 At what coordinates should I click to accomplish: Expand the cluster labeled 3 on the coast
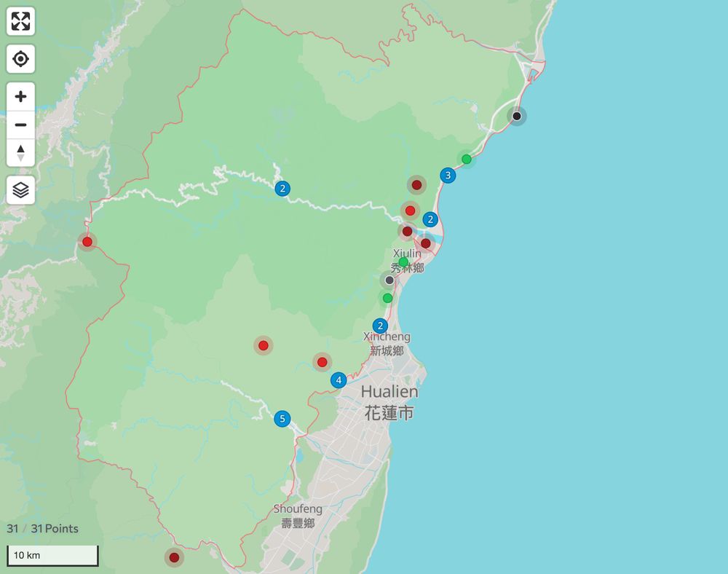(x=448, y=175)
